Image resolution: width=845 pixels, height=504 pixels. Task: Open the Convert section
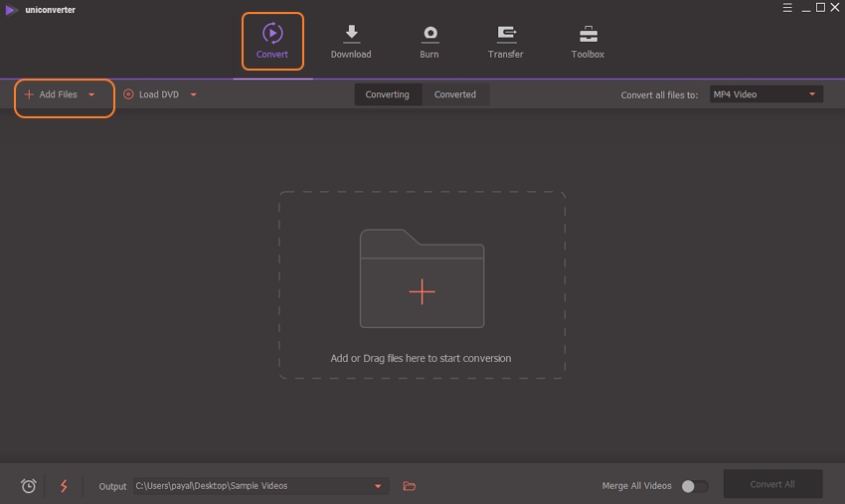tap(272, 41)
